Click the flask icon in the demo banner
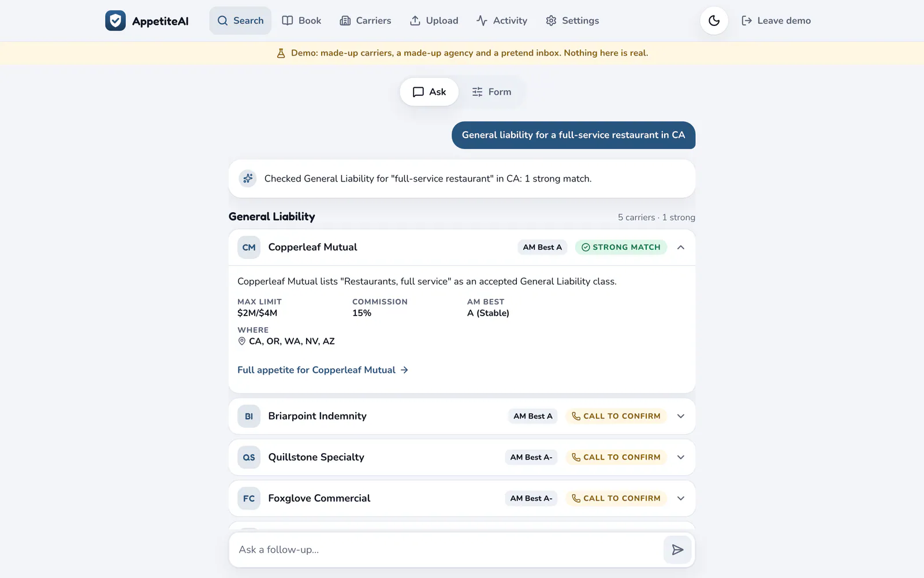Viewport: 924px width, 578px height. point(281,53)
